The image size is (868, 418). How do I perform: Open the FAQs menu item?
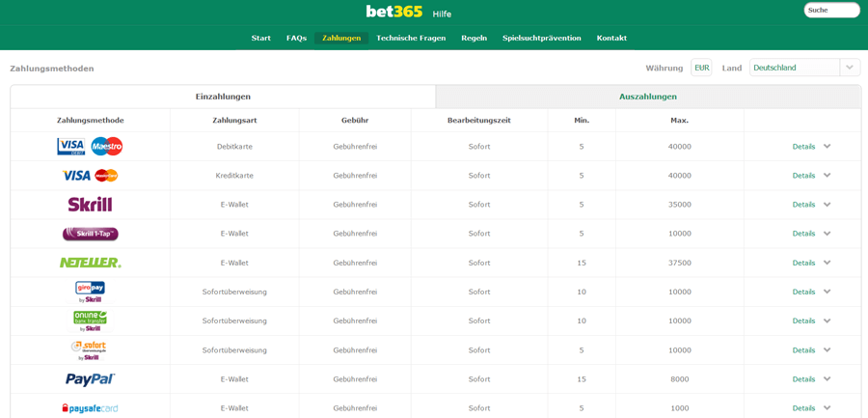pyautogui.click(x=296, y=39)
